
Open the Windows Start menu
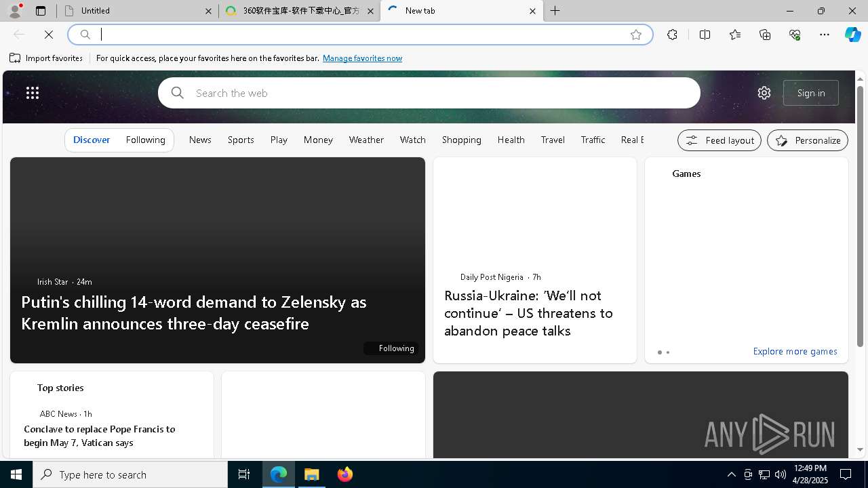pyautogui.click(x=16, y=474)
